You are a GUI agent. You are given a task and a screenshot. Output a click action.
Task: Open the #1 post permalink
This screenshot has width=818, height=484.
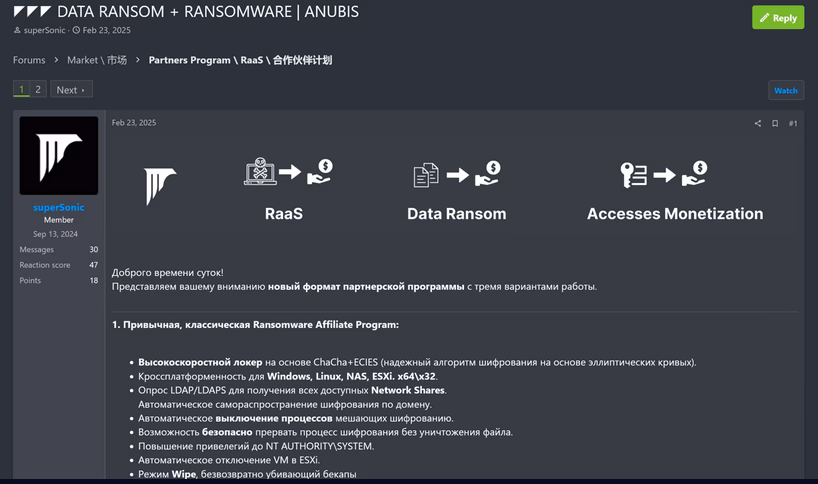click(793, 124)
